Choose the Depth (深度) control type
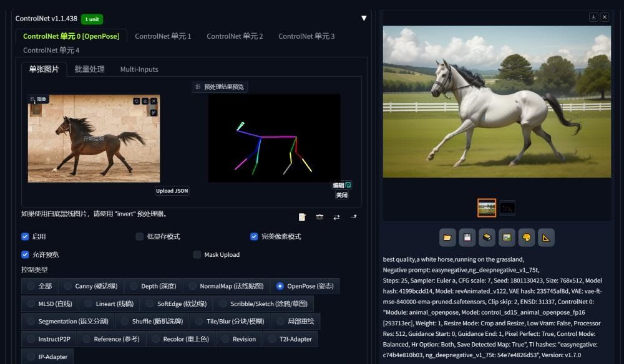 click(x=134, y=286)
